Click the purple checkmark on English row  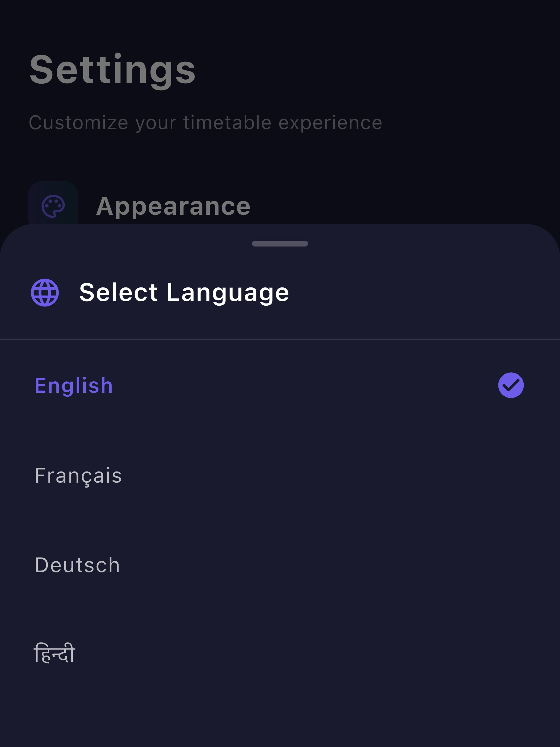click(x=511, y=385)
